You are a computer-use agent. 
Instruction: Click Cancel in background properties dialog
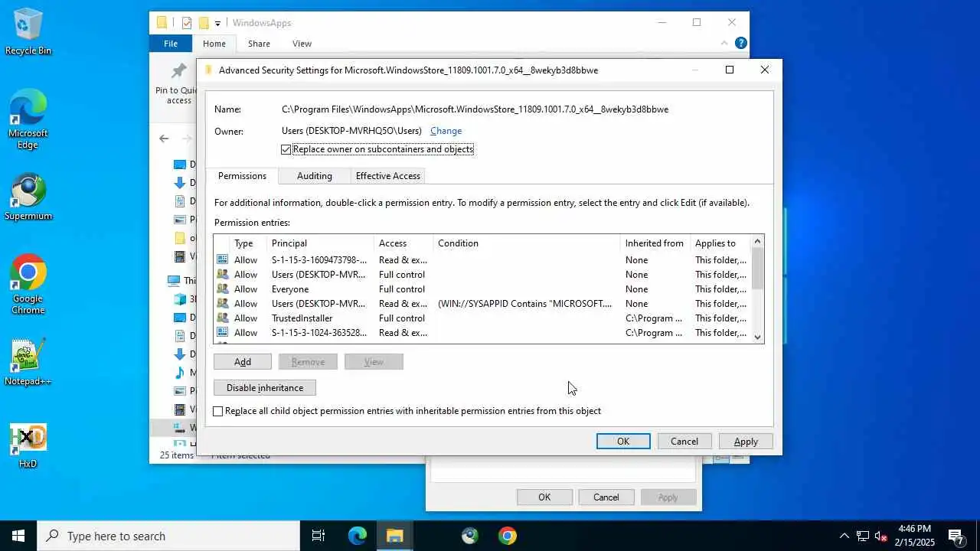606,497
